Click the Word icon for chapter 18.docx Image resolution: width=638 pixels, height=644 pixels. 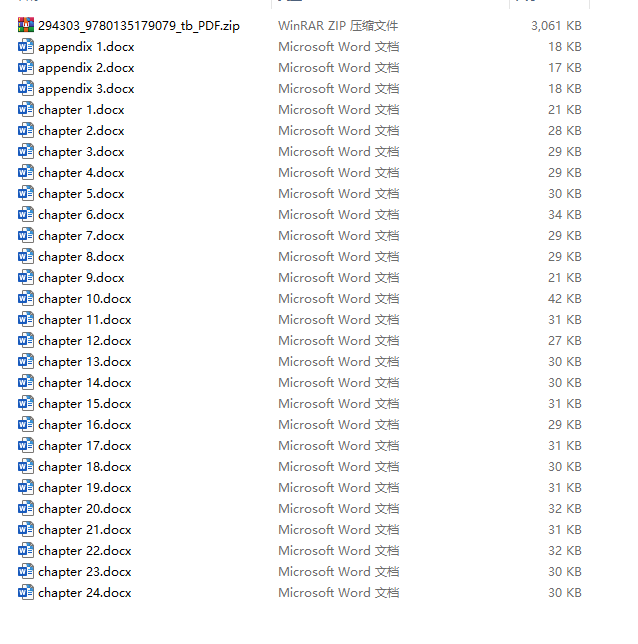[x=26, y=466]
